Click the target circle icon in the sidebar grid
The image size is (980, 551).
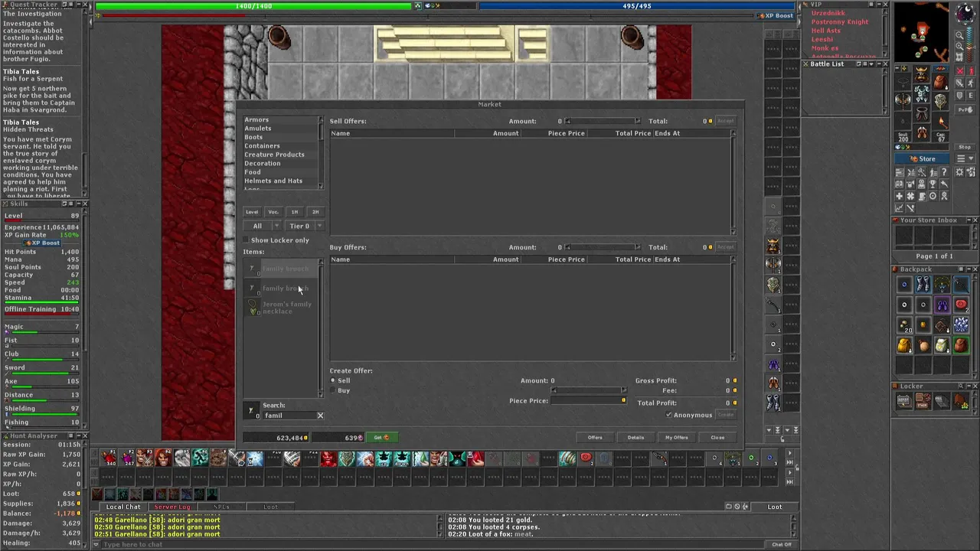tap(933, 195)
